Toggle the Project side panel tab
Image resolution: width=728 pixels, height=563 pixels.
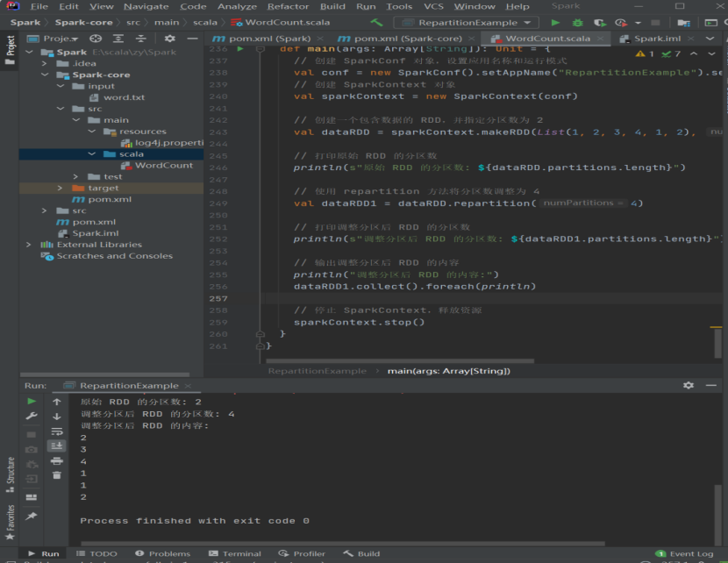point(10,50)
